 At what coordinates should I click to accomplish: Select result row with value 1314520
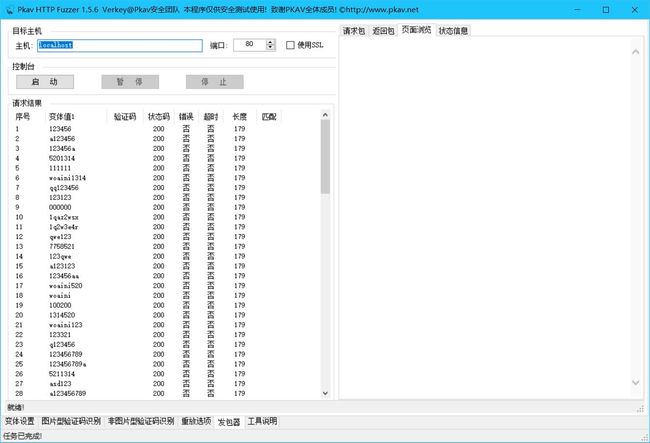[x=166, y=315]
